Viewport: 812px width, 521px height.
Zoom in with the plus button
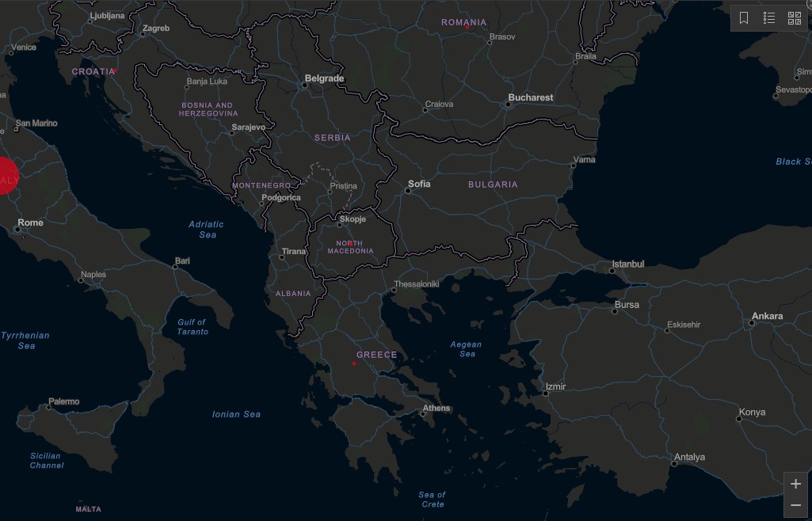[795, 484]
